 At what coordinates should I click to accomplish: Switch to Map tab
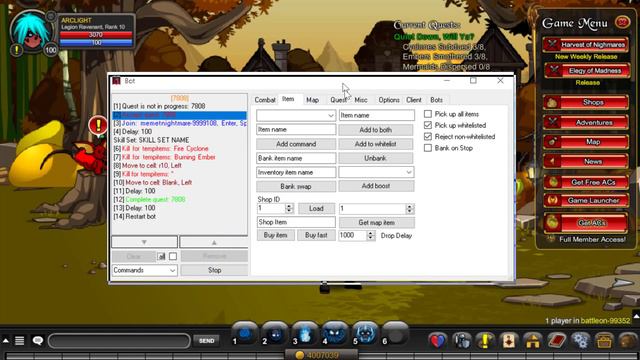click(x=313, y=100)
